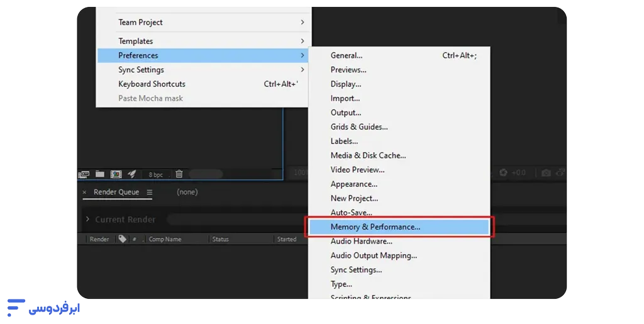The width and height of the screenshot is (644, 324).
Task: Click the Paste Mocha mask entry
Action: click(x=203, y=98)
